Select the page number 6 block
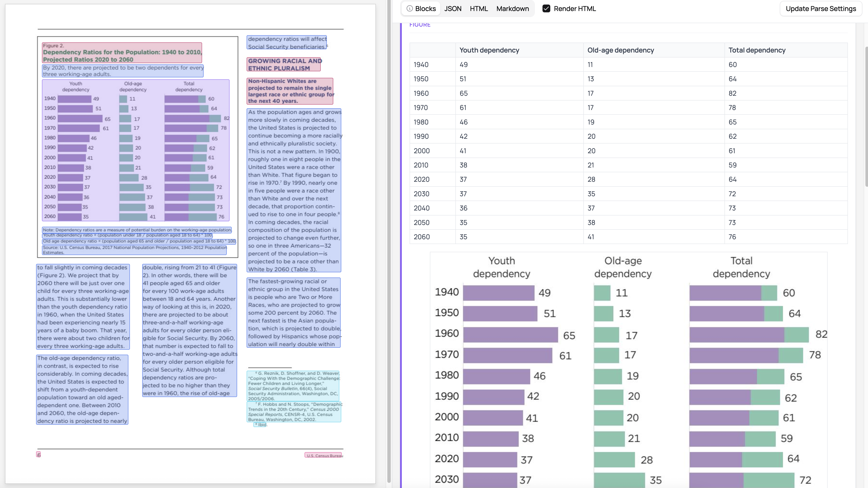The image size is (868, 488). [39, 454]
